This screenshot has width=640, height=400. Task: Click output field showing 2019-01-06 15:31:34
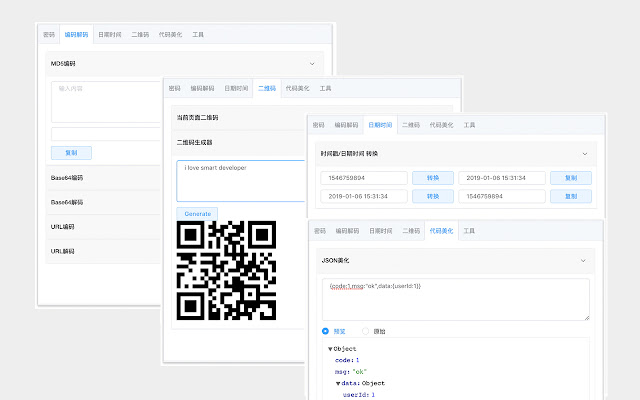pyautogui.click(x=502, y=178)
